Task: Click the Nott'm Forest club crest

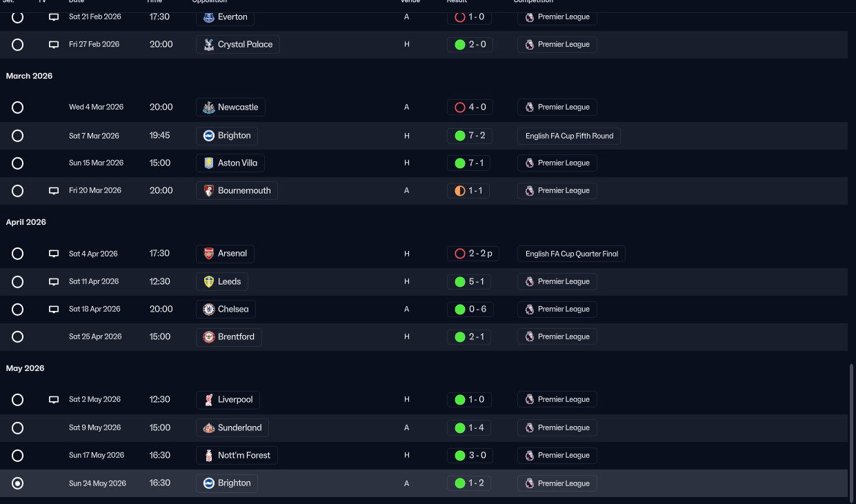Action: pos(209,456)
